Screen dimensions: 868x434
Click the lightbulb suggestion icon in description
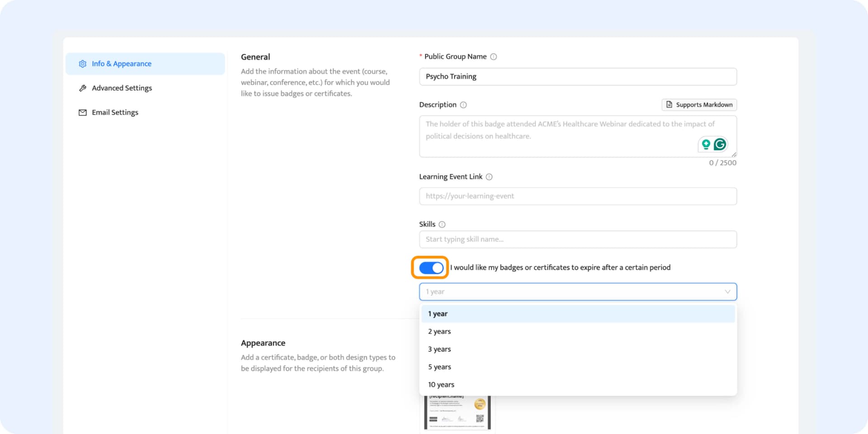pos(706,144)
